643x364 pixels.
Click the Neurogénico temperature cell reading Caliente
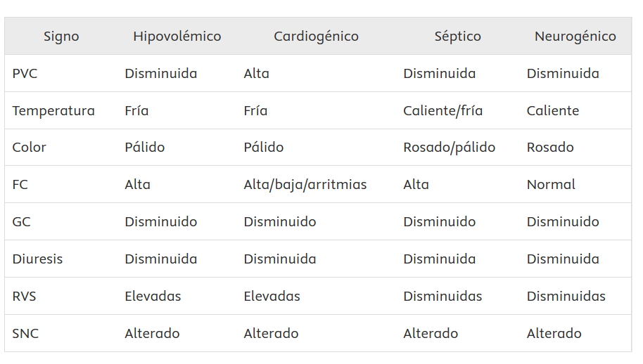[x=553, y=111]
